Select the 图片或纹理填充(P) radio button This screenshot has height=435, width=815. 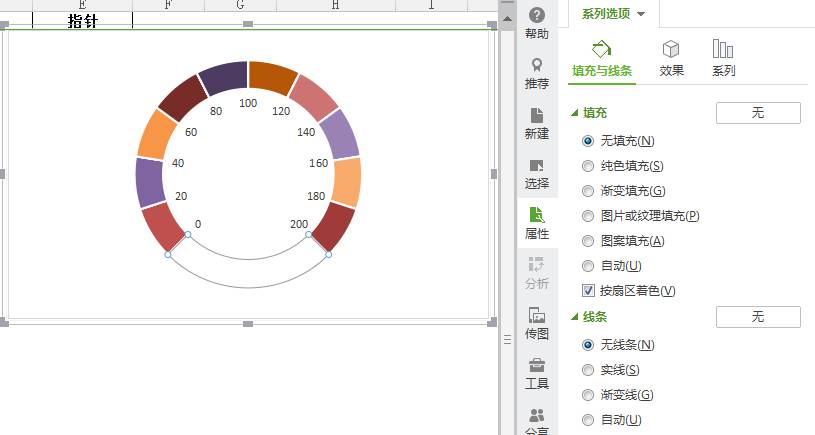pos(588,216)
